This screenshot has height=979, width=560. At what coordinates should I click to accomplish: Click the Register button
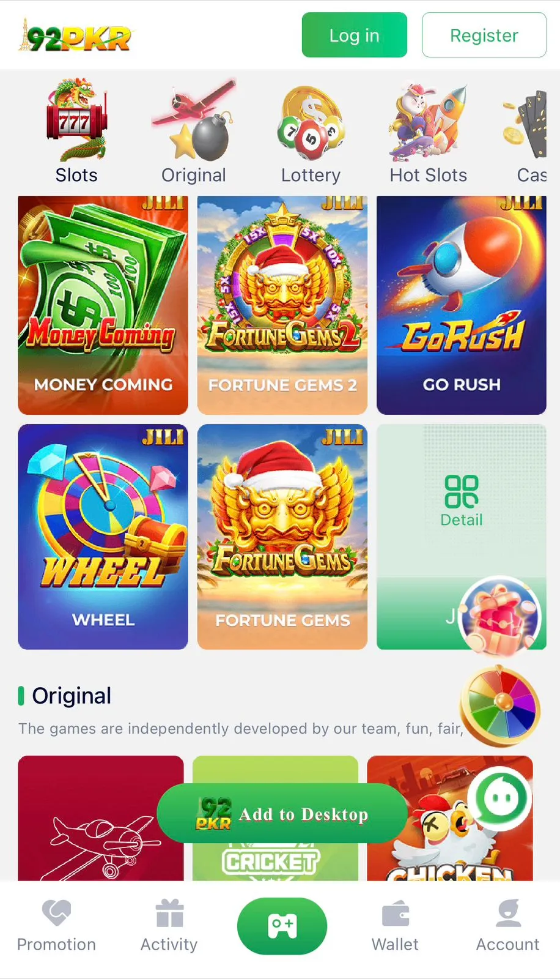[484, 35]
